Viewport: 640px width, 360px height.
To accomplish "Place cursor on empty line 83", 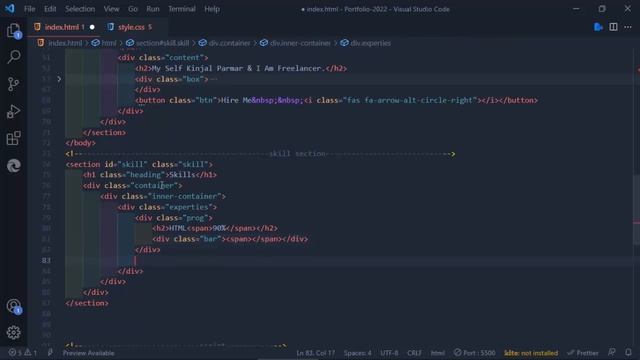I will pyautogui.click(x=351, y=260).
